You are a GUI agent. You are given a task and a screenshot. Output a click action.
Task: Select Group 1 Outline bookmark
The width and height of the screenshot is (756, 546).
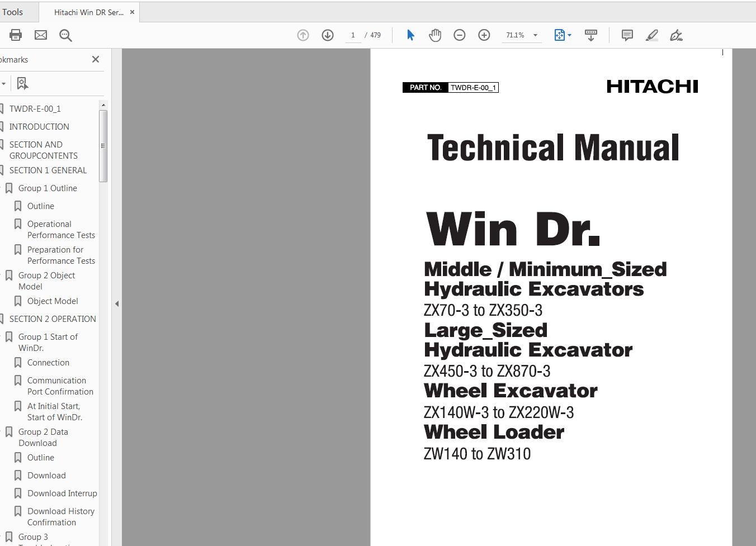click(x=48, y=188)
